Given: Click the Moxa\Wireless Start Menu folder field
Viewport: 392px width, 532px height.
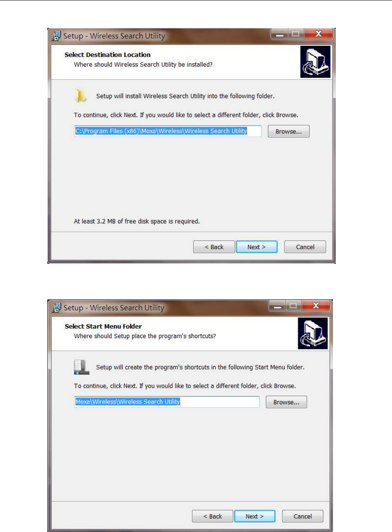Looking at the screenshot, I should 166,402.
